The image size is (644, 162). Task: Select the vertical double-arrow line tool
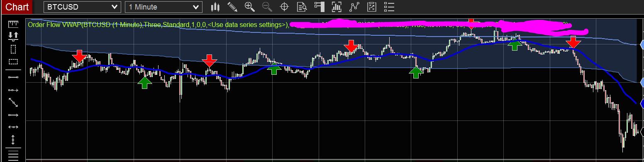(x=13, y=140)
